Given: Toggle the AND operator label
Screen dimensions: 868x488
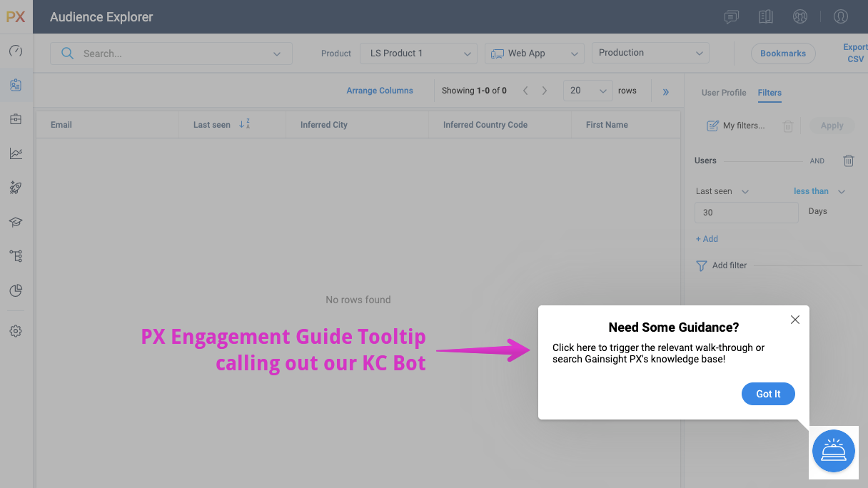Looking at the screenshot, I should [817, 161].
